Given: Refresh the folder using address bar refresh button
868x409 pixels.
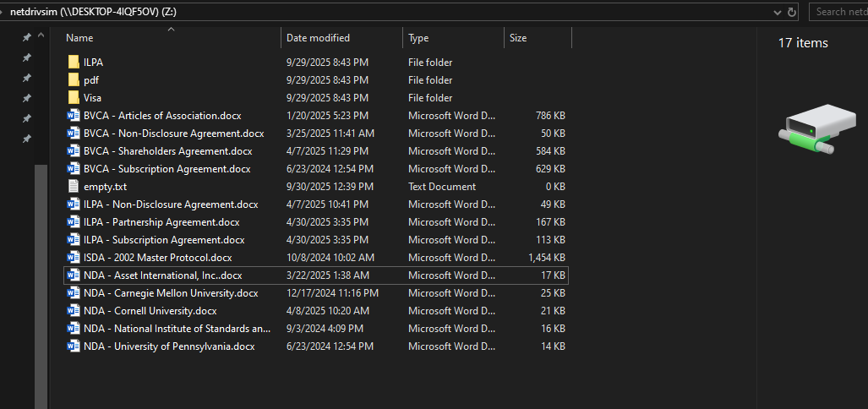Looking at the screenshot, I should tap(792, 12).
